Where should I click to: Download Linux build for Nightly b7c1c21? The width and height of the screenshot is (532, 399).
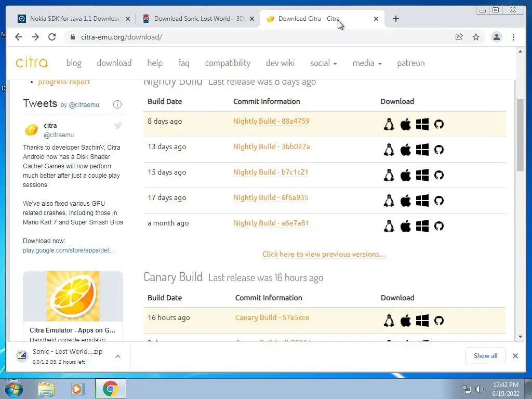point(389,175)
